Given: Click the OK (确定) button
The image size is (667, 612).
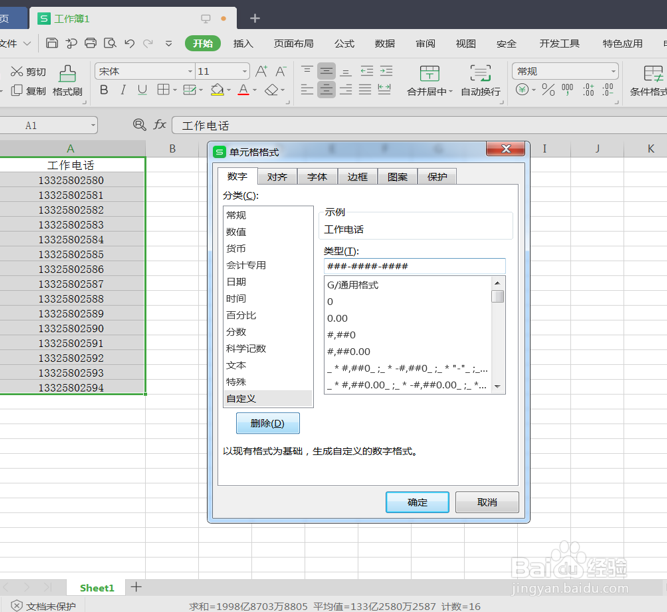Looking at the screenshot, I should pyautogui.click(x=417, y=502).
